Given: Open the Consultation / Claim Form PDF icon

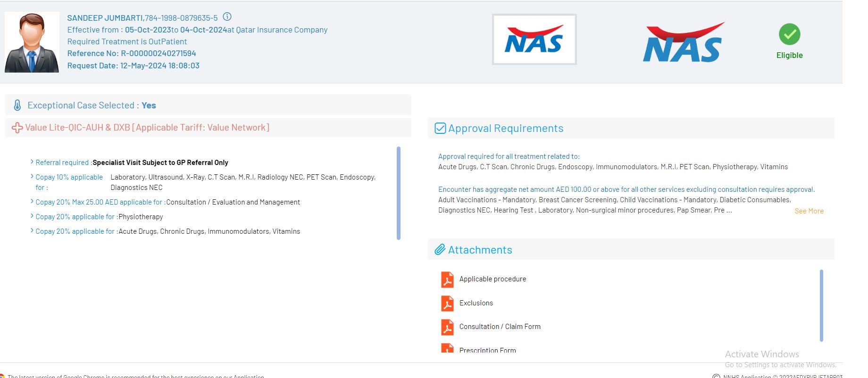Looking at the screenshot, I should (447, 327).
